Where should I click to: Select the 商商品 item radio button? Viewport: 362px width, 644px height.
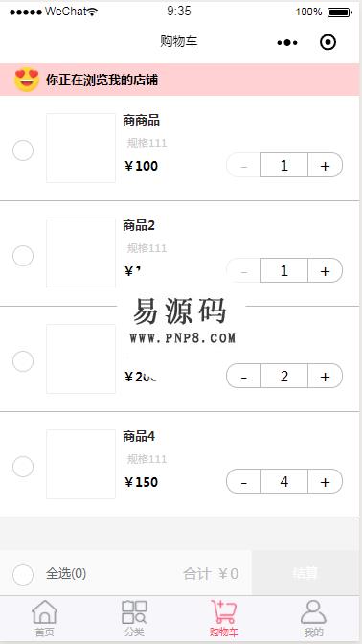pyautogui.click(x=23, y=150)
